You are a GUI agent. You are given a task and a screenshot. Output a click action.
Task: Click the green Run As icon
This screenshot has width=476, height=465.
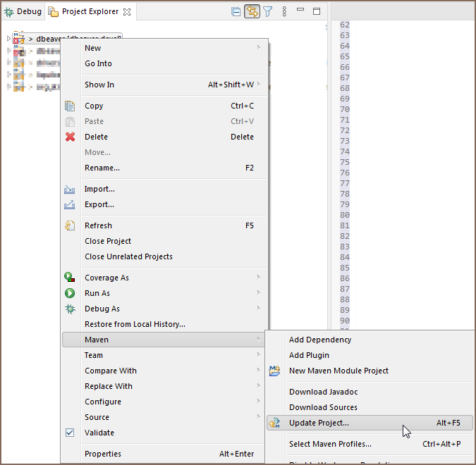click(x=70, y=293)
